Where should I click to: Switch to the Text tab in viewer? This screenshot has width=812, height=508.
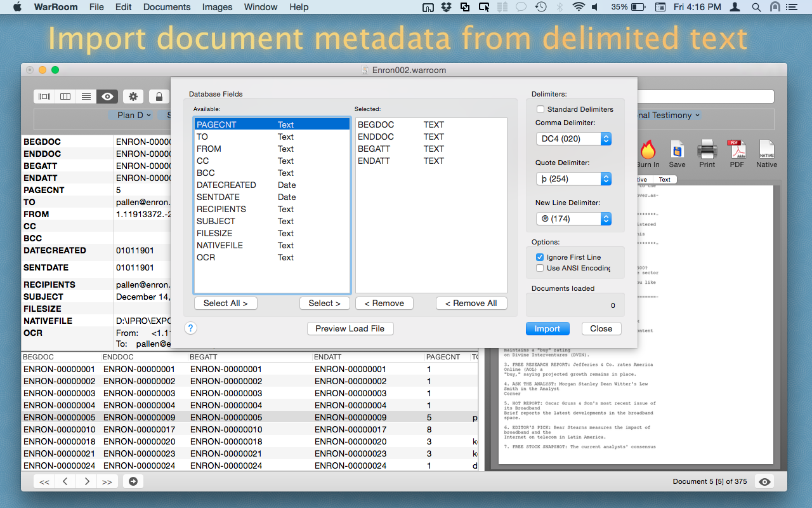(664, 180)
